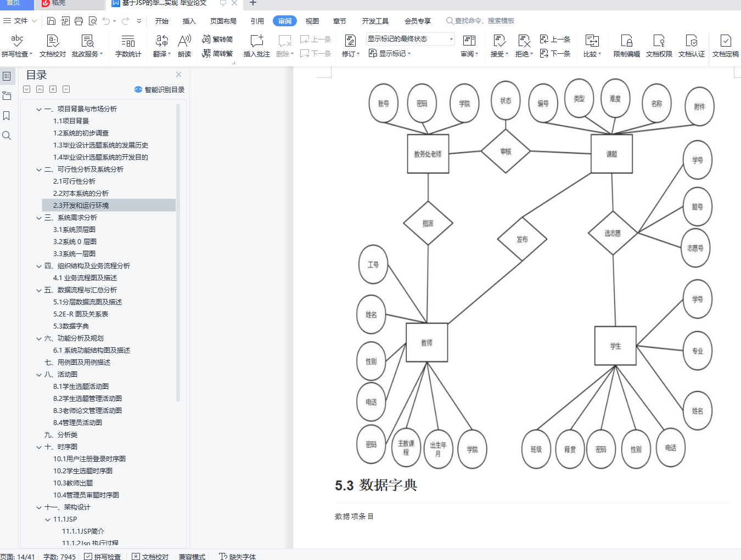Jump to outline item 2.3开发和运行环境

tap(109, 206)
